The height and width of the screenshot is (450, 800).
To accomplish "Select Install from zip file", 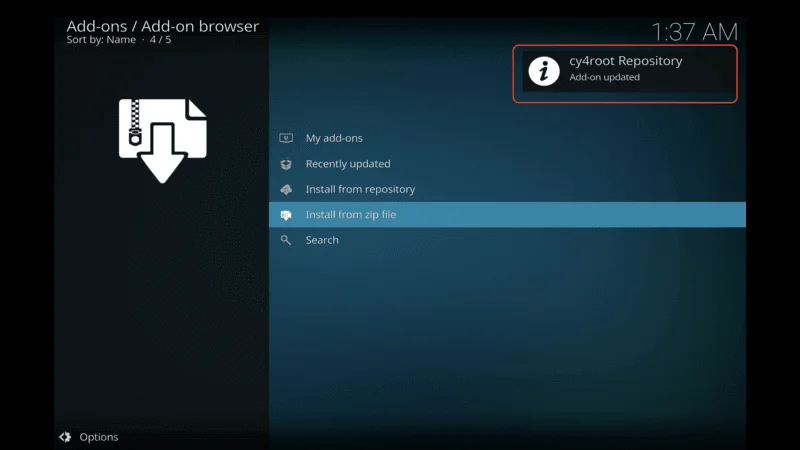I will click(x=507, y=215).
